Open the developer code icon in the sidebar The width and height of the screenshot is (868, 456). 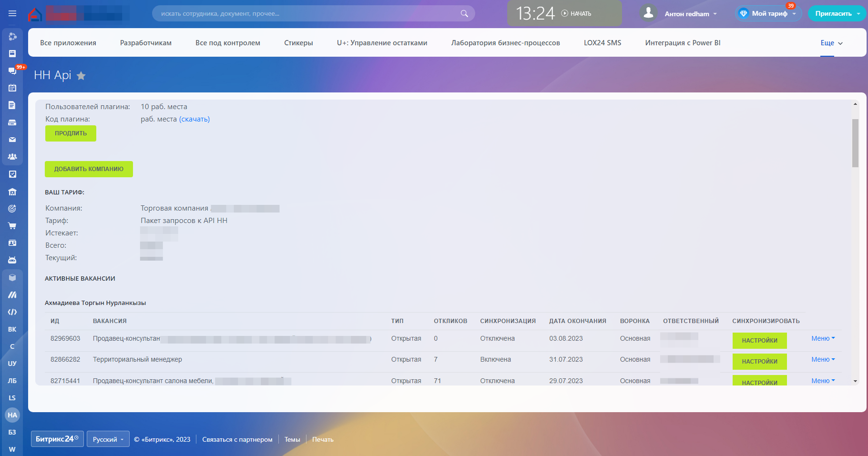coord(12,312)
